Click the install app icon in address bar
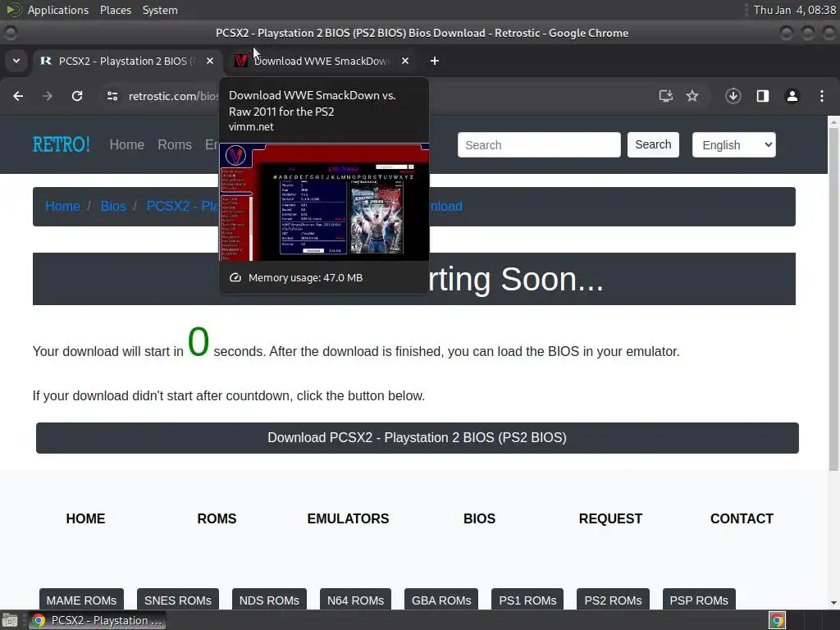 [666, 96]
